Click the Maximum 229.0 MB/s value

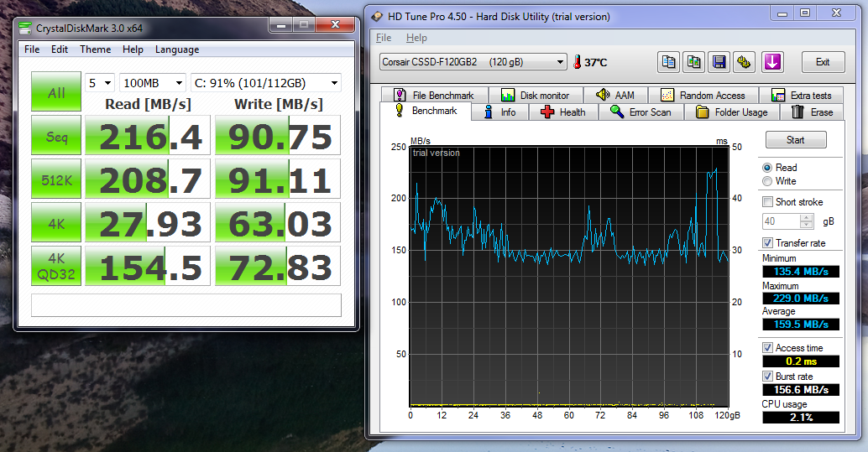click(x=801, y=299)
